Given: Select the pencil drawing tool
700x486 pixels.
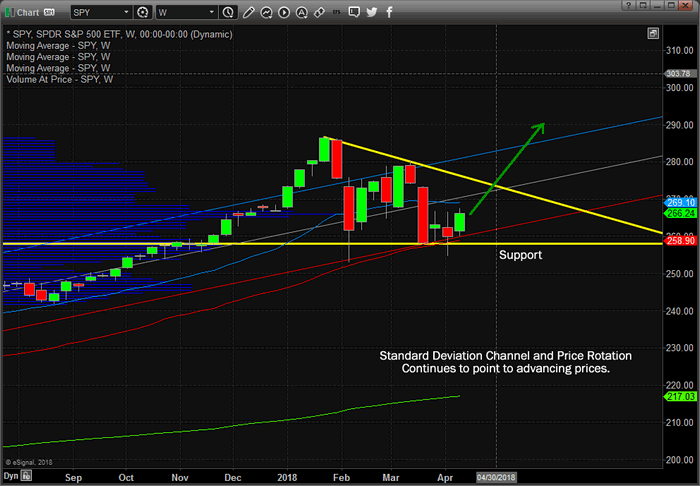Looking at the screenshot, I should point(248,12).
